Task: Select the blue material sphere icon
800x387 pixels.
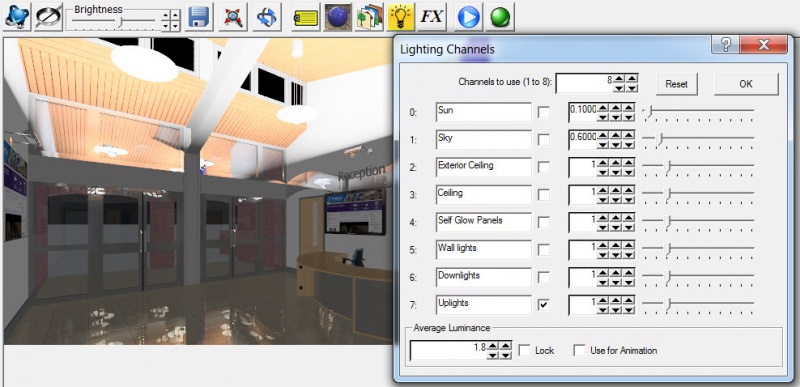Action: 338,17
